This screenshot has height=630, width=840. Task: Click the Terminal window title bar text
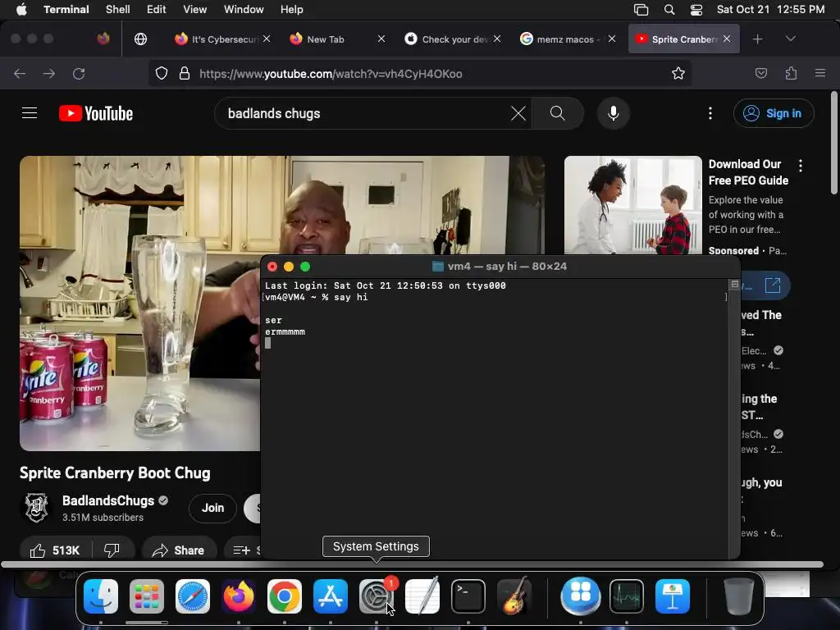[507, 267]
